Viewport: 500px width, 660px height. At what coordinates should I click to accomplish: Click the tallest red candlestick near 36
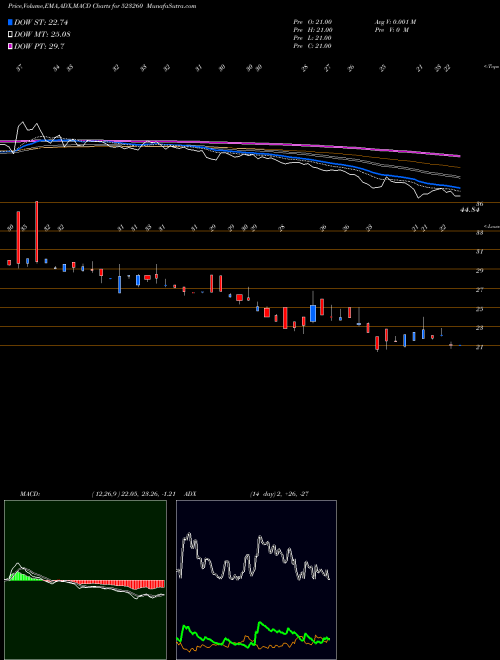pos(37,232)
